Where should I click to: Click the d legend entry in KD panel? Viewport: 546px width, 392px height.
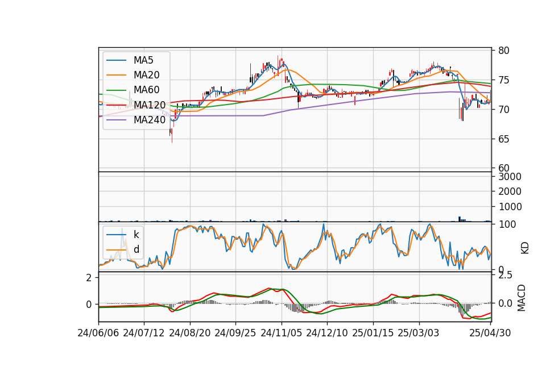click(x=136, y=249)
